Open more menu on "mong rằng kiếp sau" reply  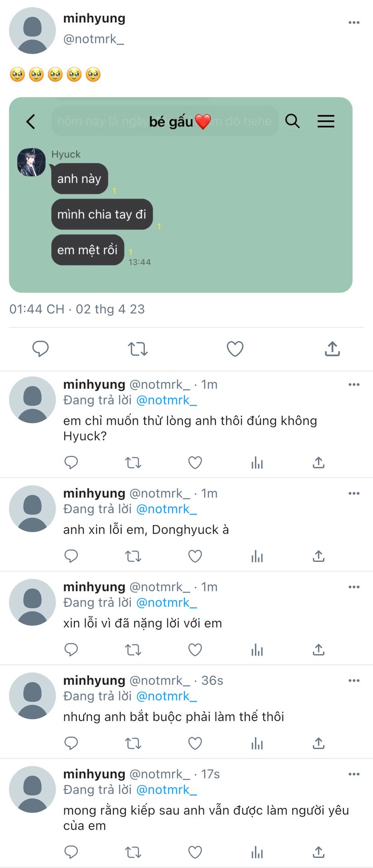[x=354, y=774]
